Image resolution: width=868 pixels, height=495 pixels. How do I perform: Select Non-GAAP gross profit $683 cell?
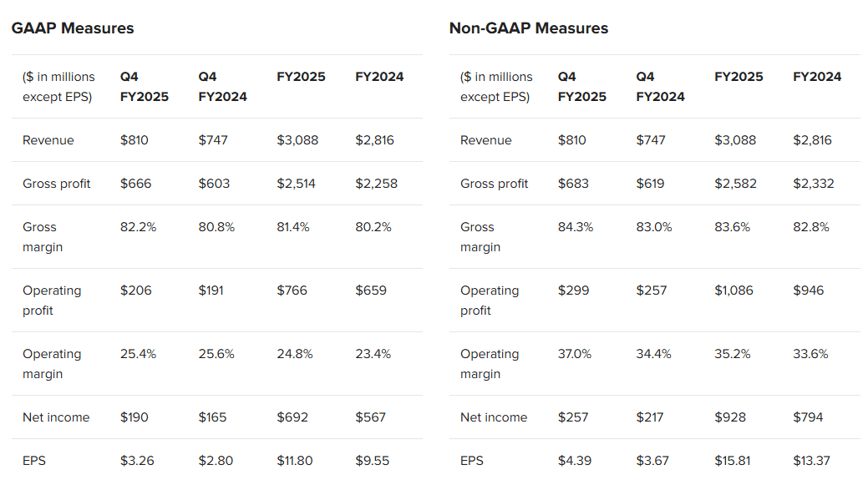[573, 184]
